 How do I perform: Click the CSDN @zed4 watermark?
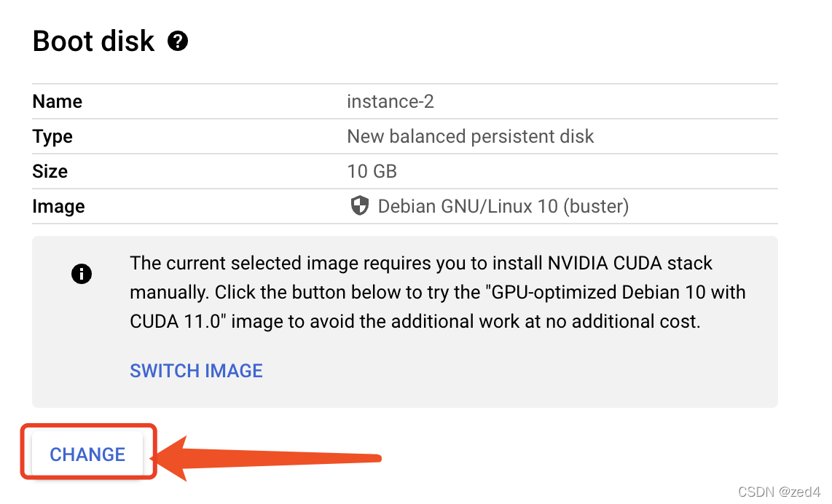779,492
